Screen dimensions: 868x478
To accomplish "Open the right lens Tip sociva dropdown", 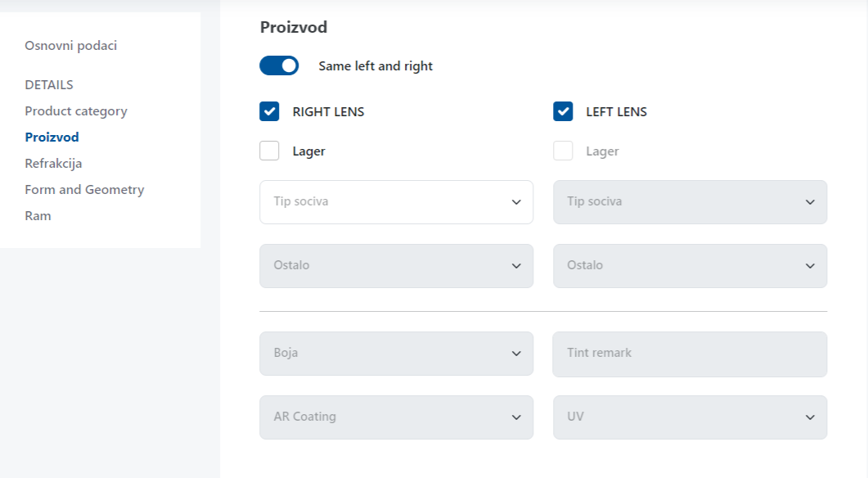I will (x=396, y=201).
